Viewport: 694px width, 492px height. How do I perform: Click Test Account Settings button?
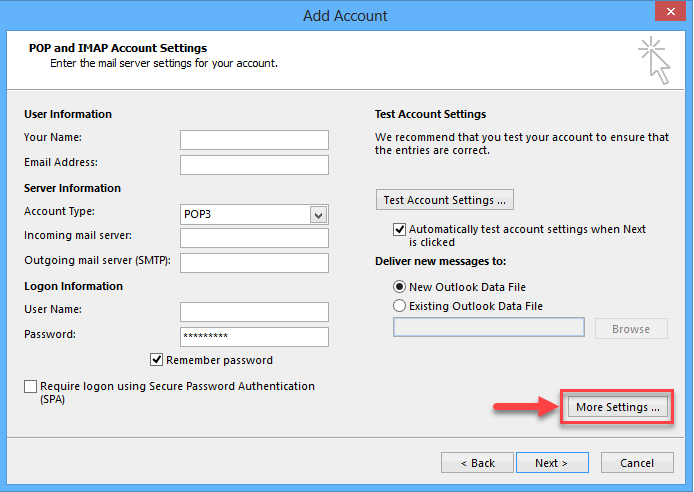[445, 200]
